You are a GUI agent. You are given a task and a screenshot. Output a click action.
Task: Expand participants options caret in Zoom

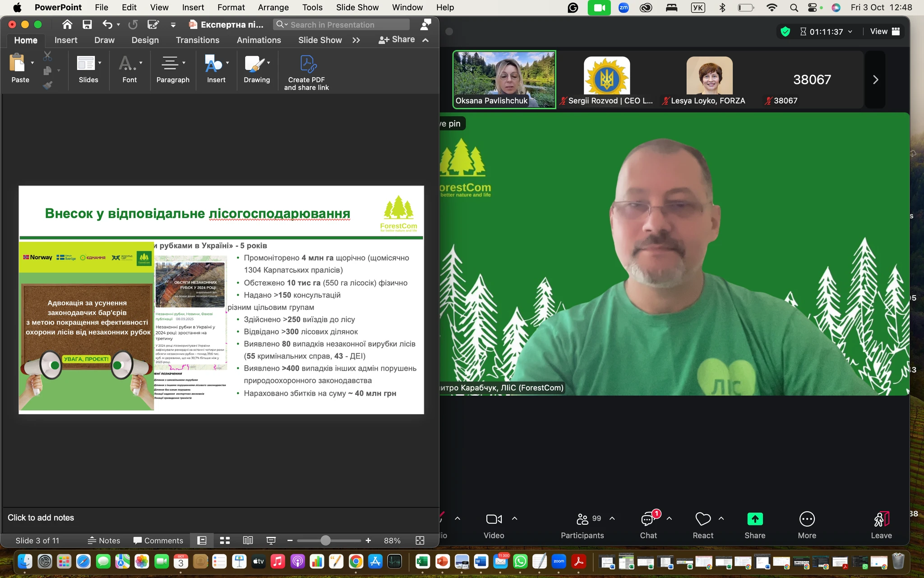pos(612,518)
